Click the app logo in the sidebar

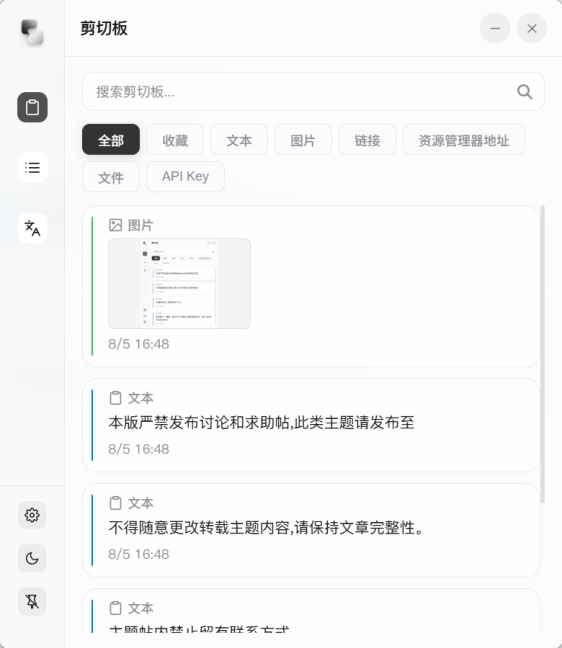32,32
